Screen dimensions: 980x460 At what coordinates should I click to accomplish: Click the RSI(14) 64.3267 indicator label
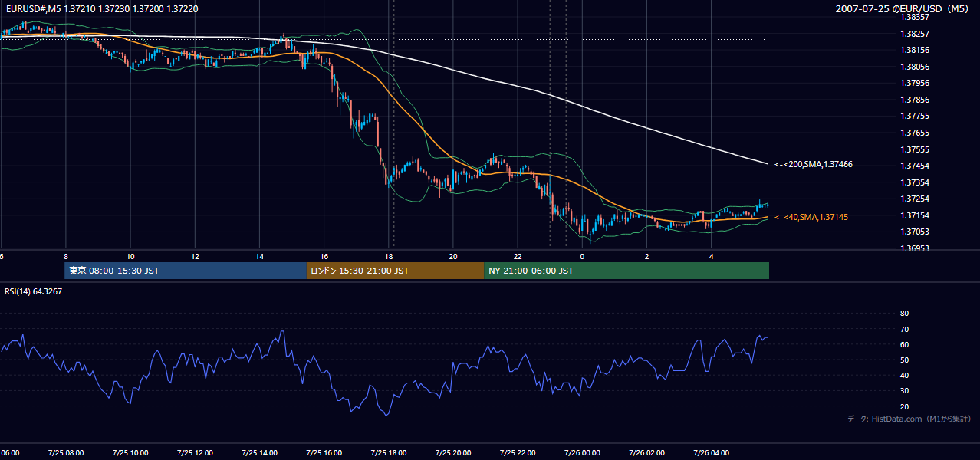pos(34,291)
